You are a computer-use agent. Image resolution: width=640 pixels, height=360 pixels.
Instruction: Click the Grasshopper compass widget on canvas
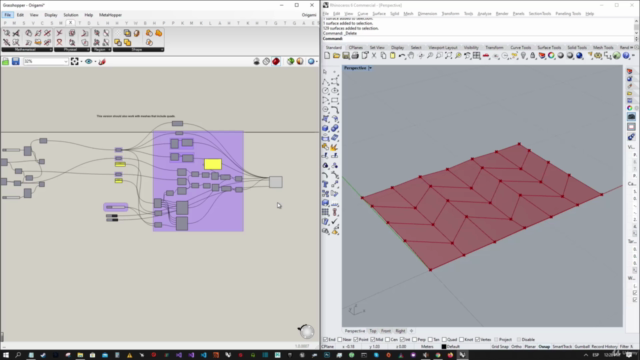[x=306, y=331]
